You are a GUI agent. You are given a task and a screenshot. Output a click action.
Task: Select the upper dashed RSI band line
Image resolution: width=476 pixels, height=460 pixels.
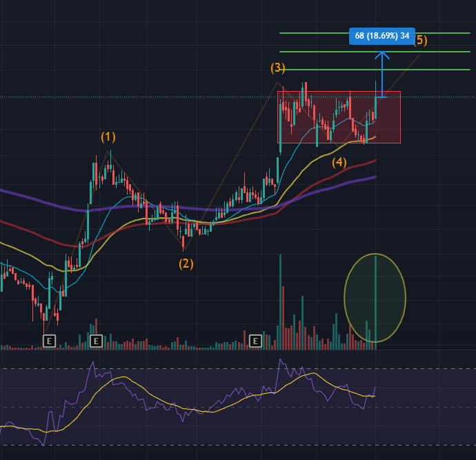[238, 369]
